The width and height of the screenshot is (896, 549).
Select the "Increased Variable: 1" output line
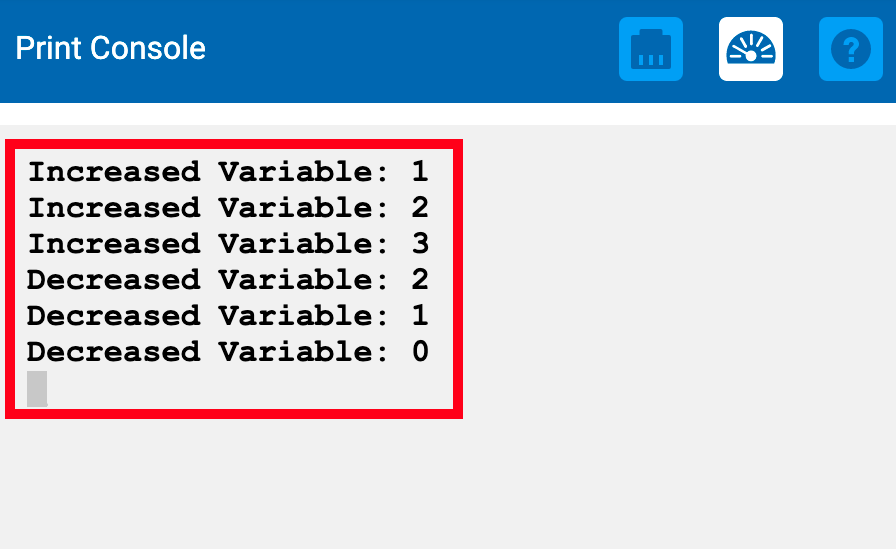(228, 172)
